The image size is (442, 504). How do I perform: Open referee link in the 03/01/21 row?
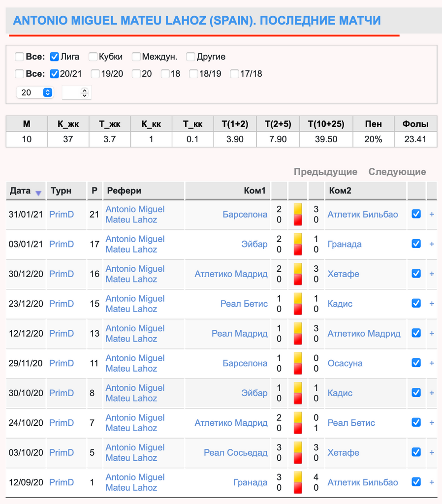[x=135, y=244]
